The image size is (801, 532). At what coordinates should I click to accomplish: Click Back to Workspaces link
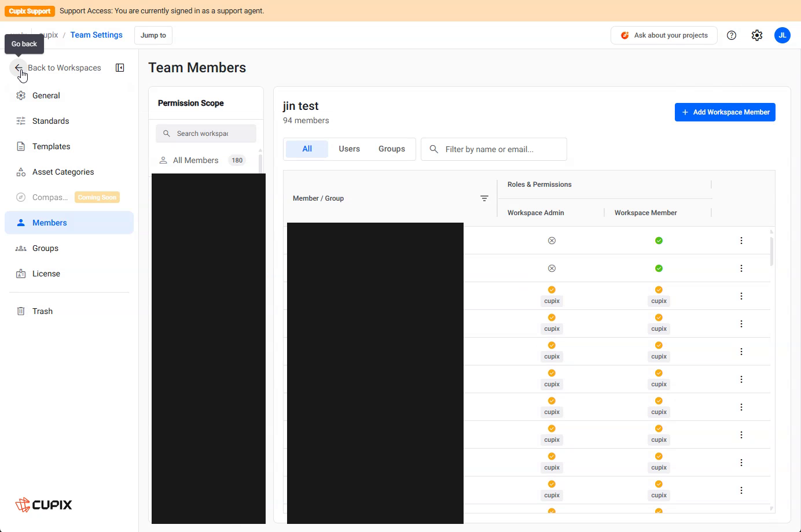click(64, 68)
